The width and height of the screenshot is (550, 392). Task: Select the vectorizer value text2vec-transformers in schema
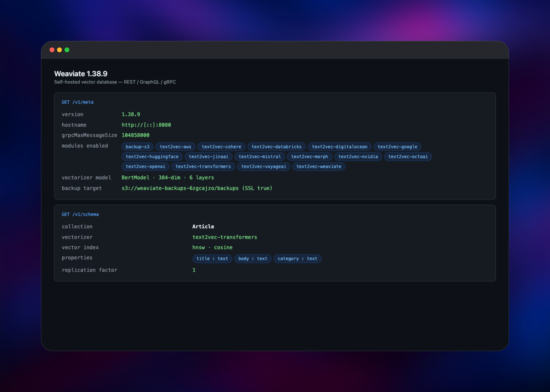click(x=225, y=237)
